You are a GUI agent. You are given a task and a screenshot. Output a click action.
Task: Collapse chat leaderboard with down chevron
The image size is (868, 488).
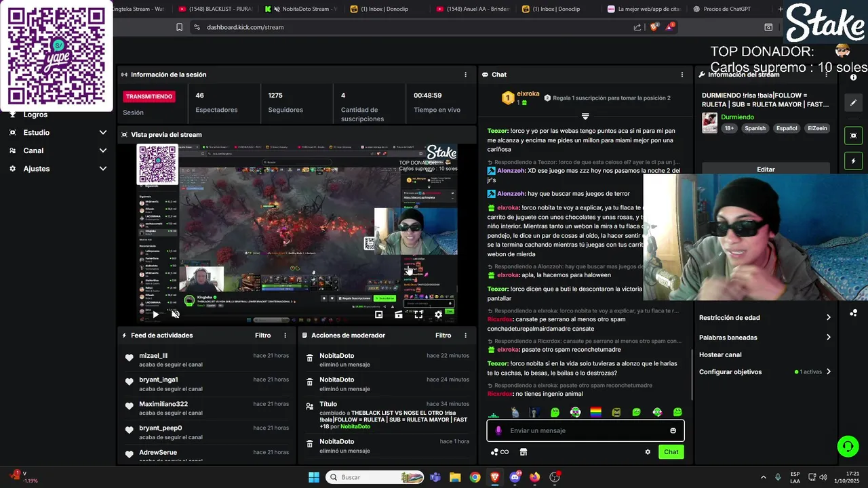coord(585,117)
